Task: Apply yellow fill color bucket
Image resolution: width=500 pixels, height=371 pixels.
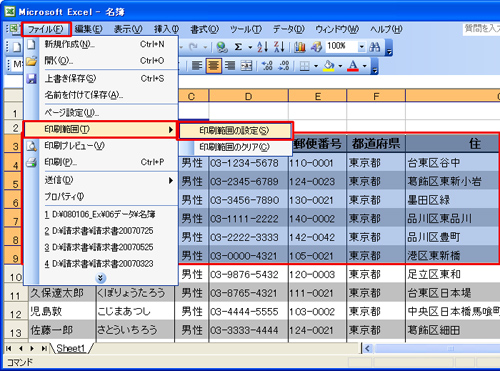Action: click(329, 66)
